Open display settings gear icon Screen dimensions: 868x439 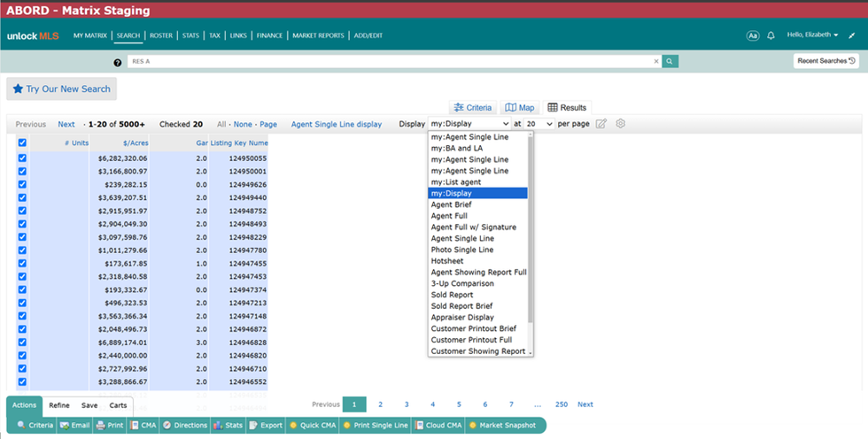point(621,124)
